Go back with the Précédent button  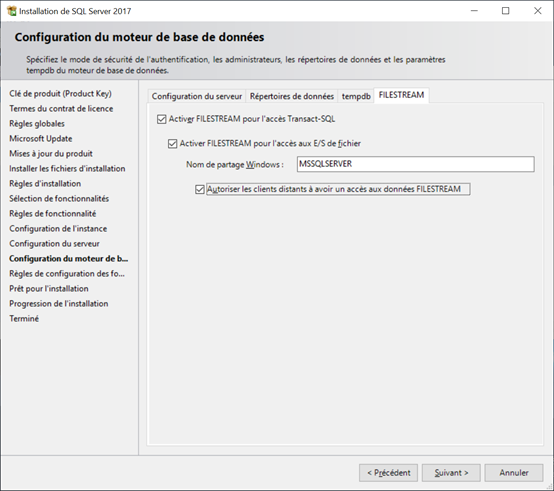pyautogui.click(x=389, y=473)
